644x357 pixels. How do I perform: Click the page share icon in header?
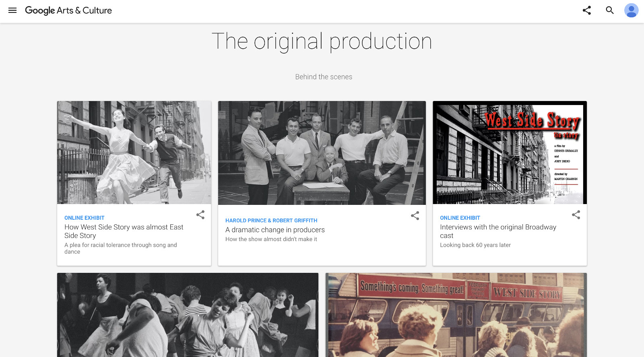pyautogui.click(x=587, y=10)
